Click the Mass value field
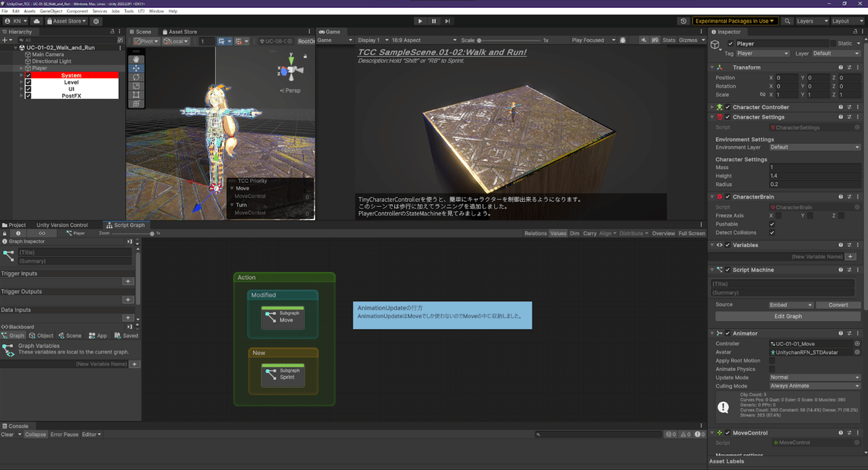 coord(815,167)
